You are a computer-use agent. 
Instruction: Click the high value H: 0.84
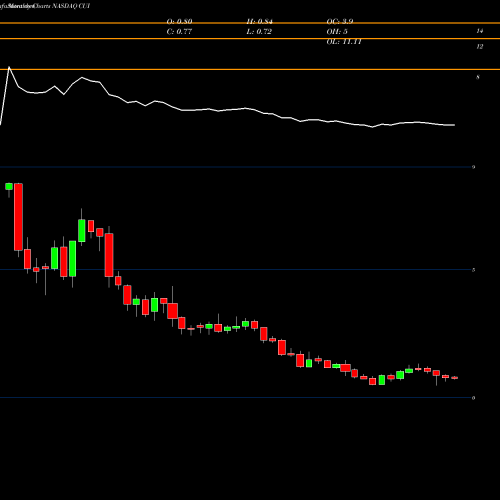tap(259, 22)
